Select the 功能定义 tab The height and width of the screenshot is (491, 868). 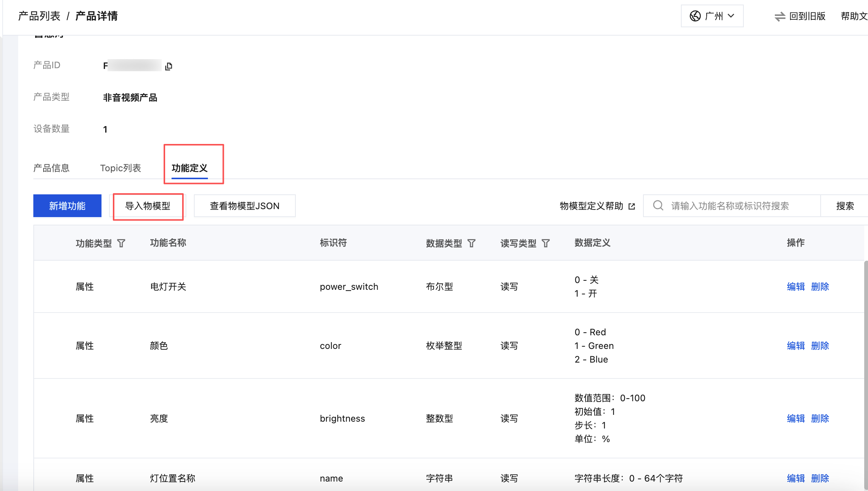point(189,168)
